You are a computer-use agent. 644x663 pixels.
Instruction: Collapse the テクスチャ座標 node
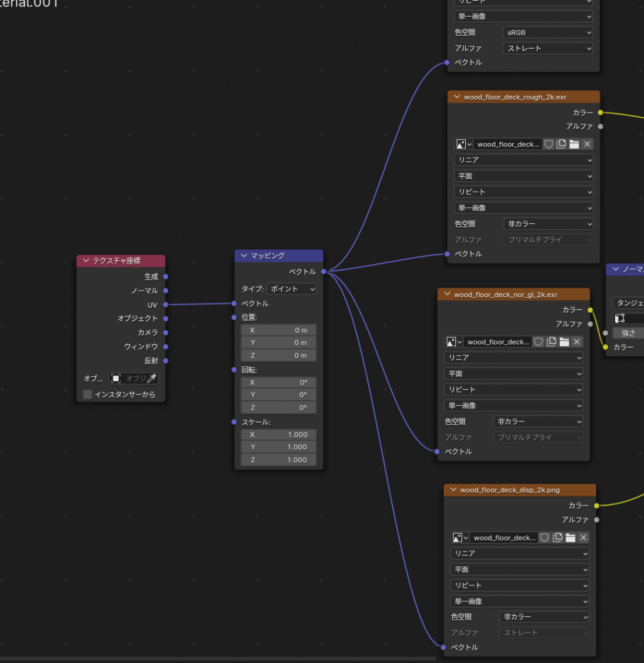(x=86, y=261)
